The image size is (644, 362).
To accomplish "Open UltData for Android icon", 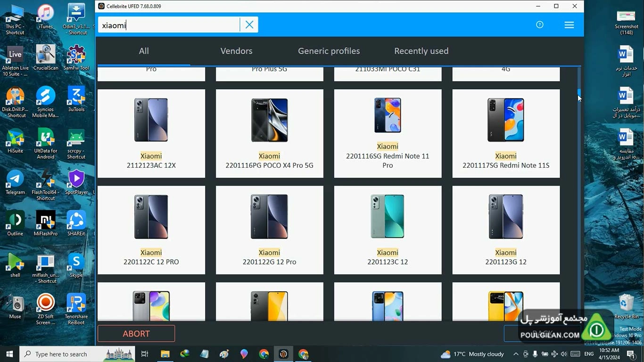I will (46, 144).
